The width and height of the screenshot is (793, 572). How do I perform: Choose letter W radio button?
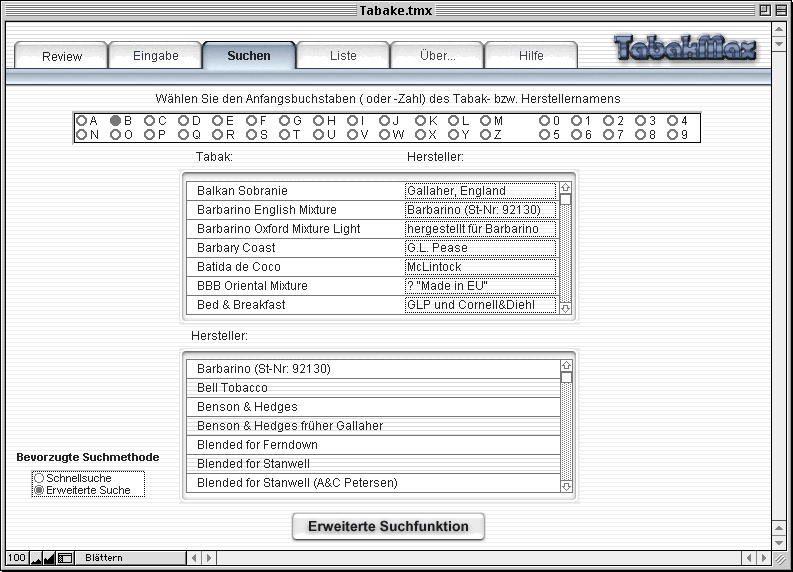pyautogui.click(x=384, y=135)
